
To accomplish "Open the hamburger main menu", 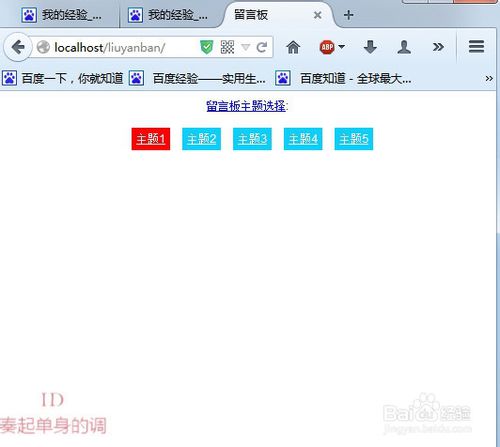I will point(476,47).
